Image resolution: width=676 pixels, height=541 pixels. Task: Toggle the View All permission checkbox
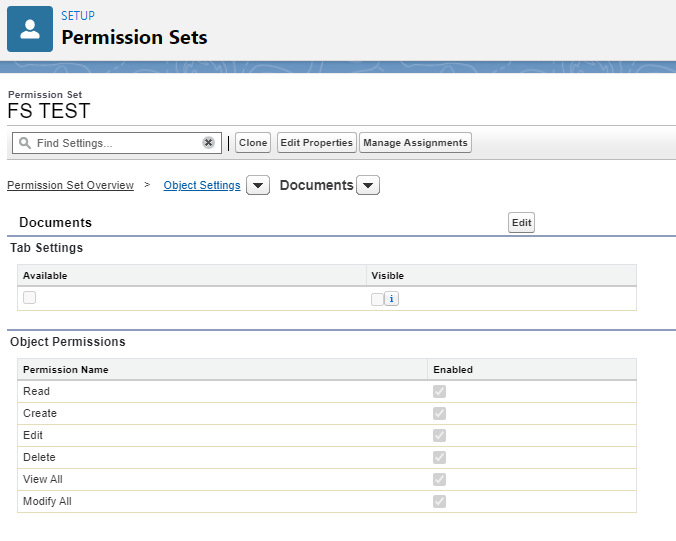439,479
